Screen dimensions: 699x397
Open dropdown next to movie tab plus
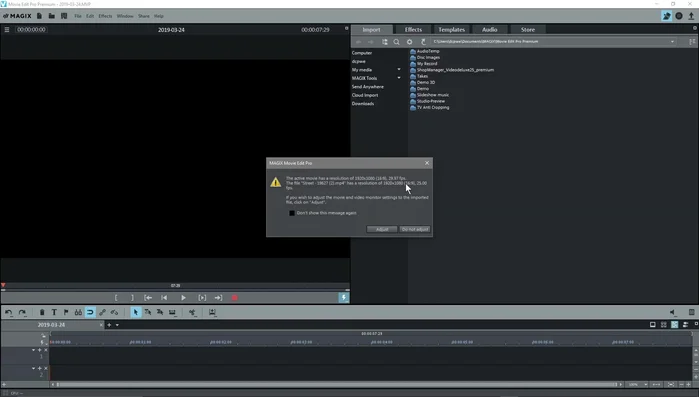coord(117,325)
